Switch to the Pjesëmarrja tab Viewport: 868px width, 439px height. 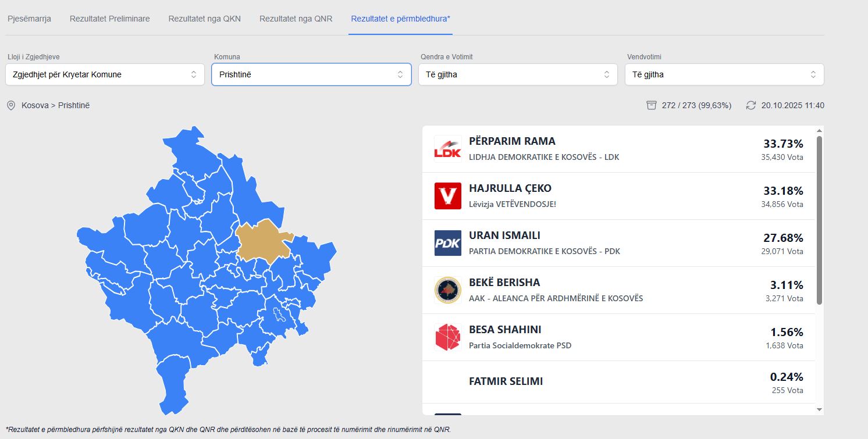click(29, 19)
